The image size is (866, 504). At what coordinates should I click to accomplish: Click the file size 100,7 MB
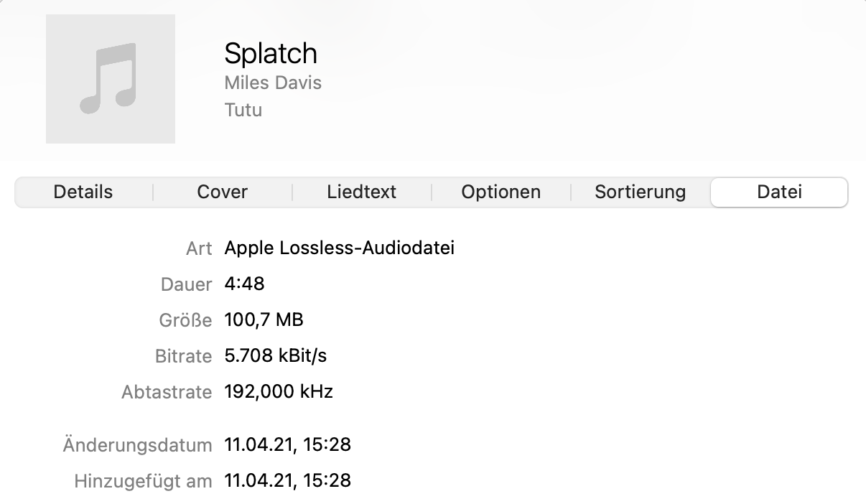[264, 319]
